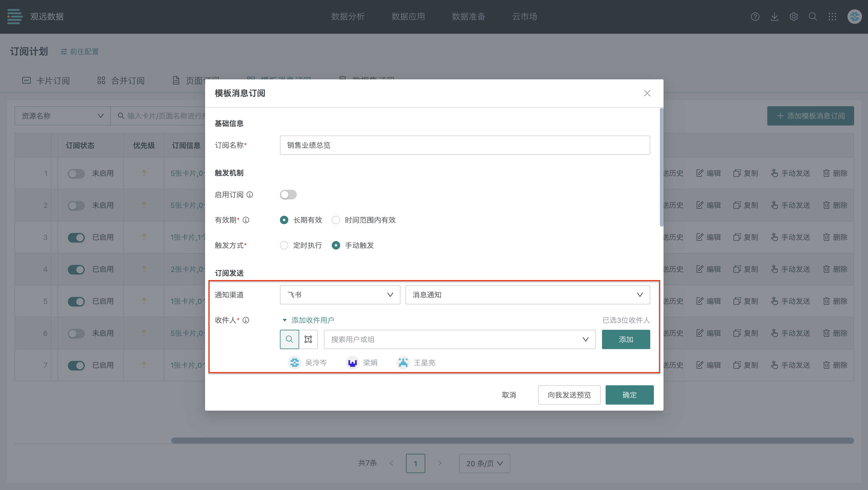The image size is (868, 490).
Task: Click the 向我发送预览 button
Action: [569, 395]
